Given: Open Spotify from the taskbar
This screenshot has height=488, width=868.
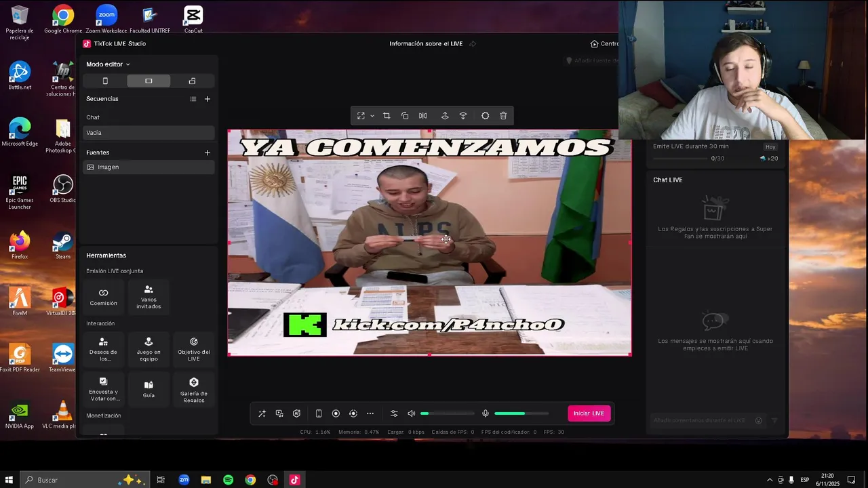Looking at the screenshot, I should tap(229, 480).
